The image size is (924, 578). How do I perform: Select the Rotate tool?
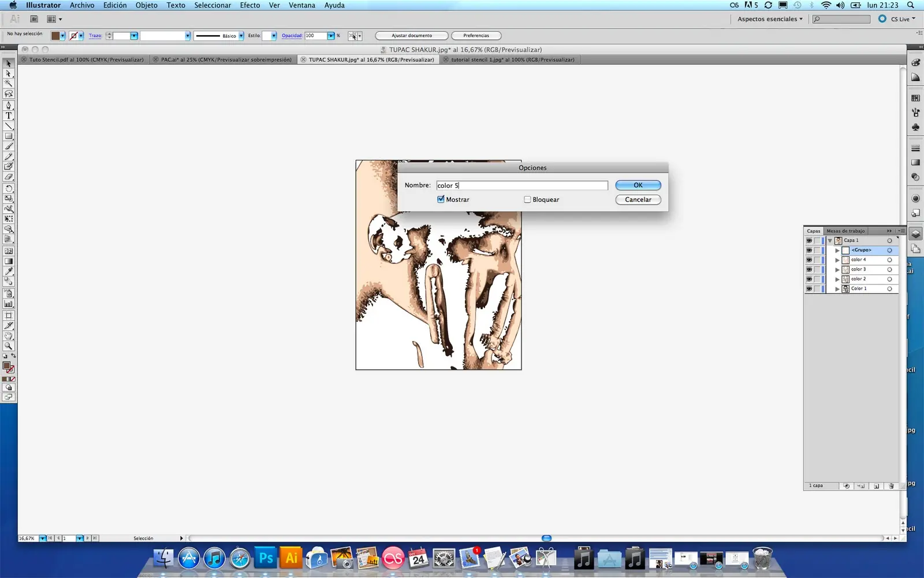click(9, 188)
